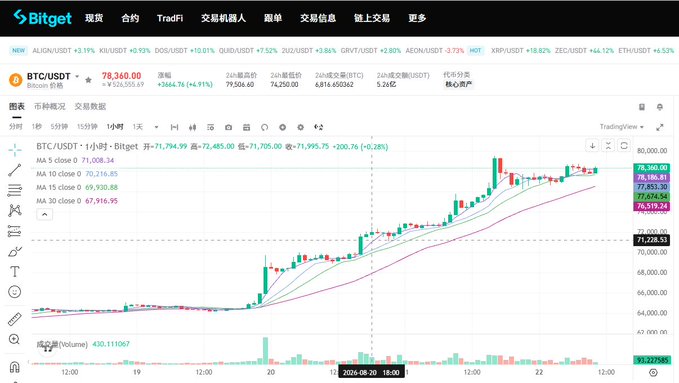Select the 15分钟 interval
Image resolution: width=679 pixels, height=383 pixels.
pos(87,127)
